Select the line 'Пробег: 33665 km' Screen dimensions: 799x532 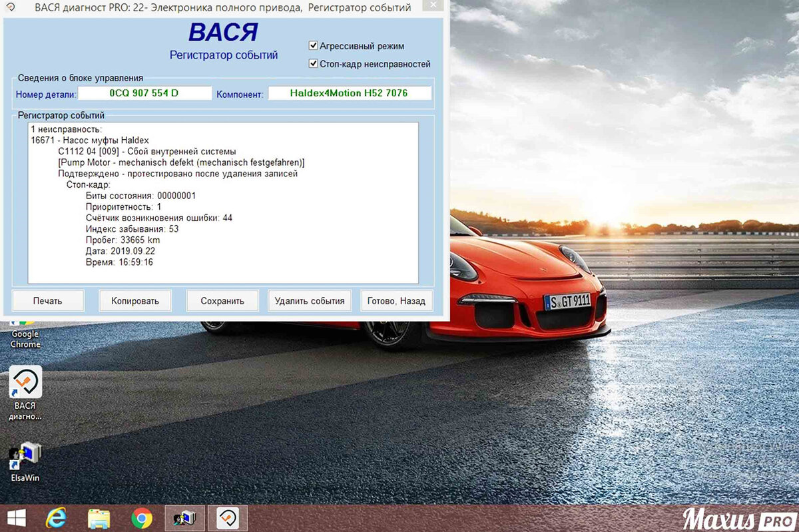123,240
